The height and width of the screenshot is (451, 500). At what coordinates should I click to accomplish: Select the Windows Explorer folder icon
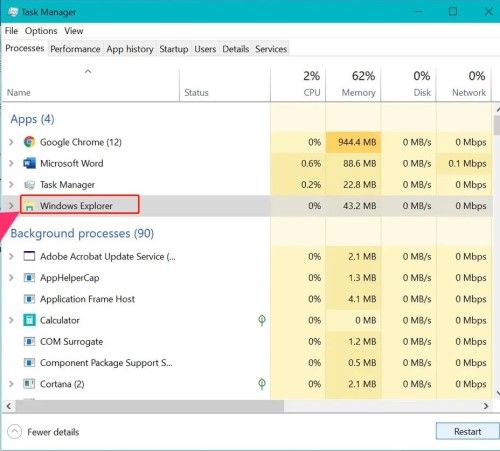coord(29,206)
